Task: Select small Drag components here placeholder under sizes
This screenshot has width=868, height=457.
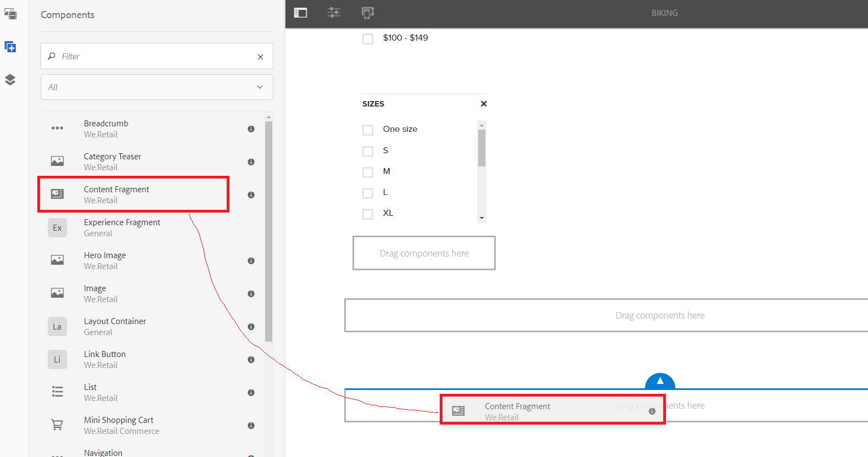Action: point(424,253)
